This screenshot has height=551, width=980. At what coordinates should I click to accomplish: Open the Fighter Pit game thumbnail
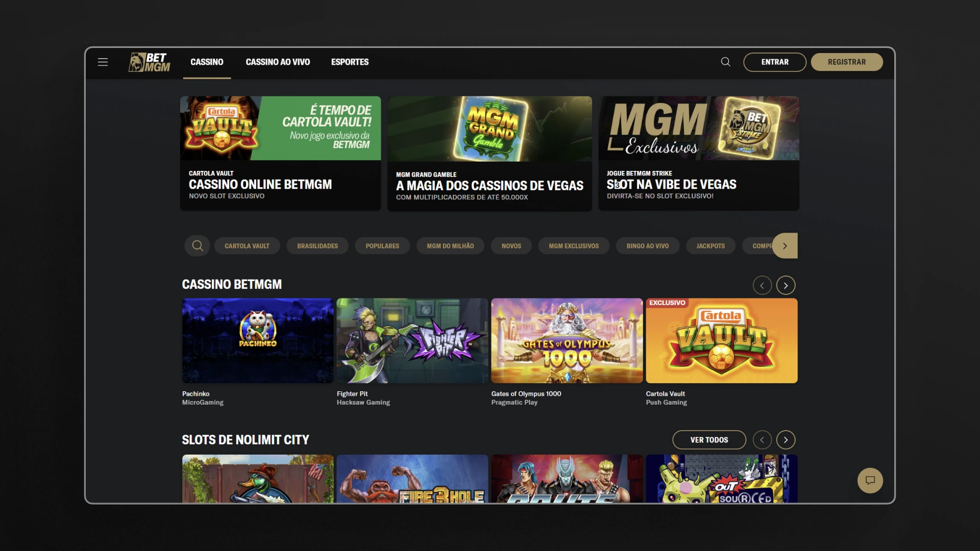[x=412, y=341]
